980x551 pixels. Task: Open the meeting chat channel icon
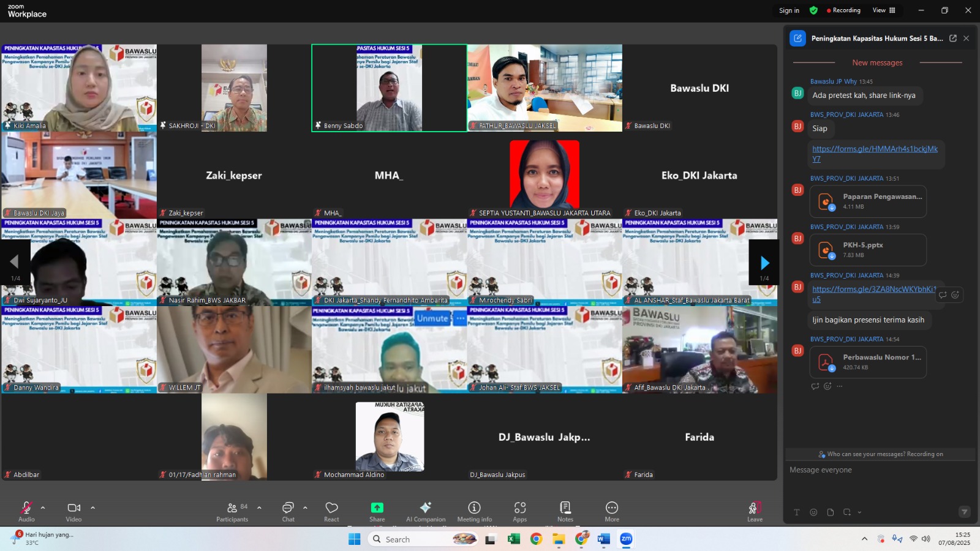(797, 38)
